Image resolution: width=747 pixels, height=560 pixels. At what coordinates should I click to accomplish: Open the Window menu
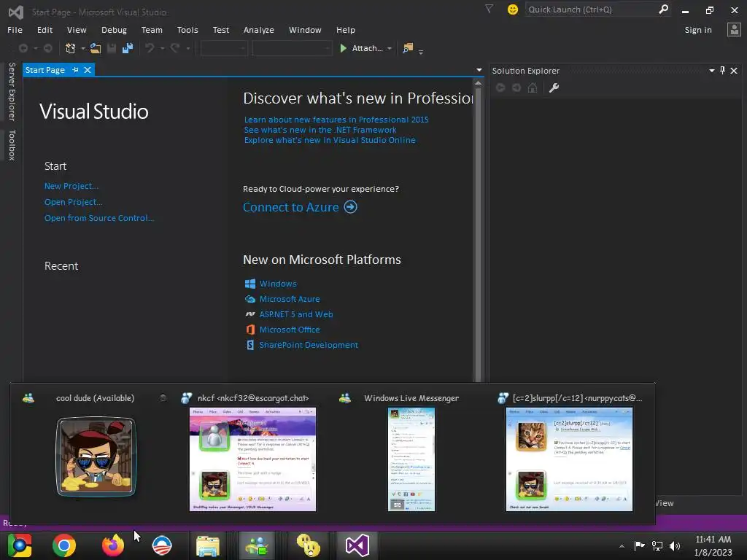[x=305, y=30]
